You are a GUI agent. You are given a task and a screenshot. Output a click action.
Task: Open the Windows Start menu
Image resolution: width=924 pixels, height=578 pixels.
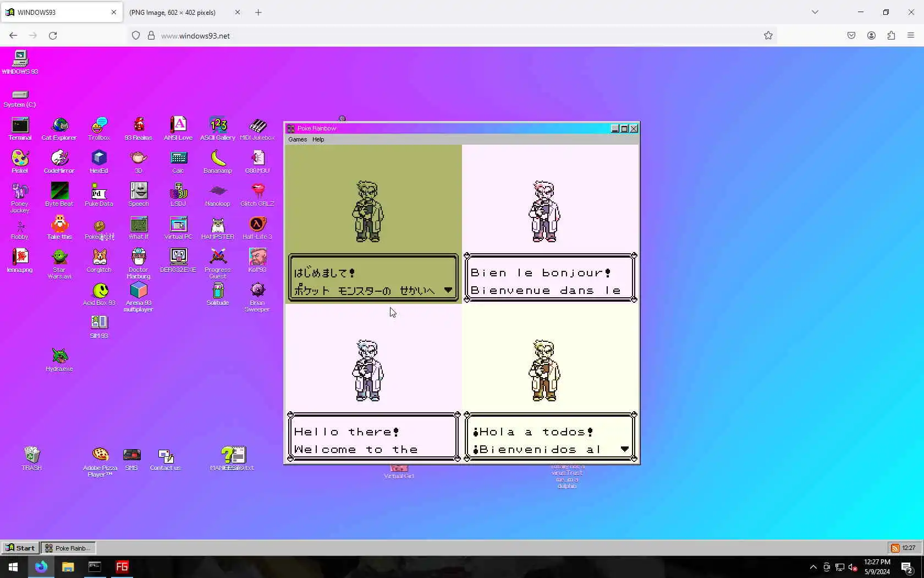point(13,567)
